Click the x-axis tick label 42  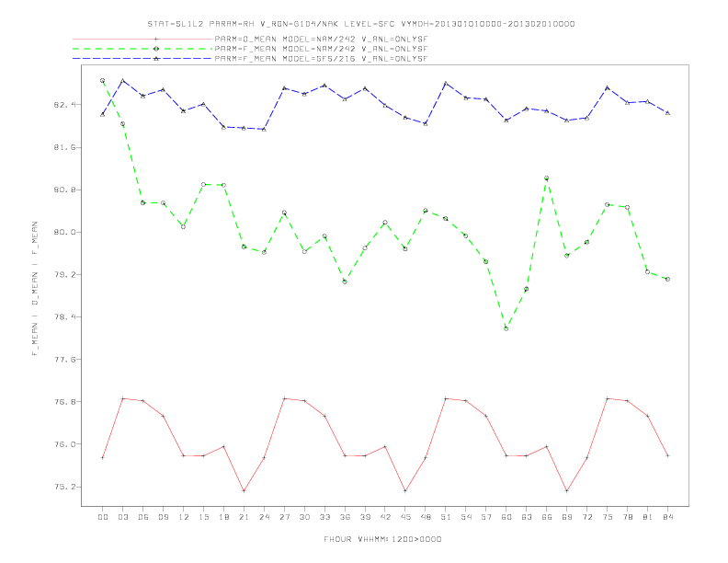(385, 517)
